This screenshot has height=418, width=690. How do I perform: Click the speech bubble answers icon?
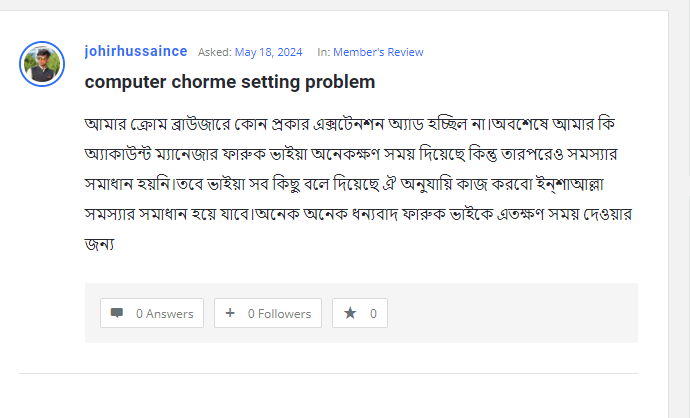click(117, 313)
